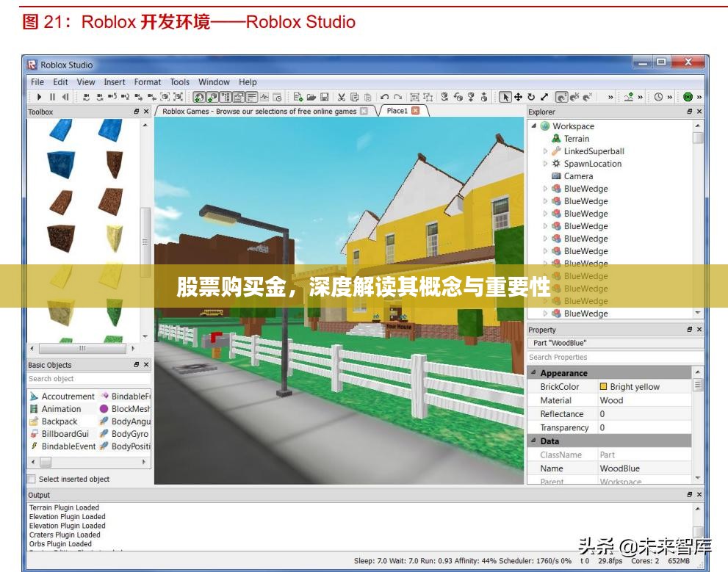Image resolution: width=728 pixels, height=572 pixels.
Task: Close the Toolbox panel
Action: point(146,112)
